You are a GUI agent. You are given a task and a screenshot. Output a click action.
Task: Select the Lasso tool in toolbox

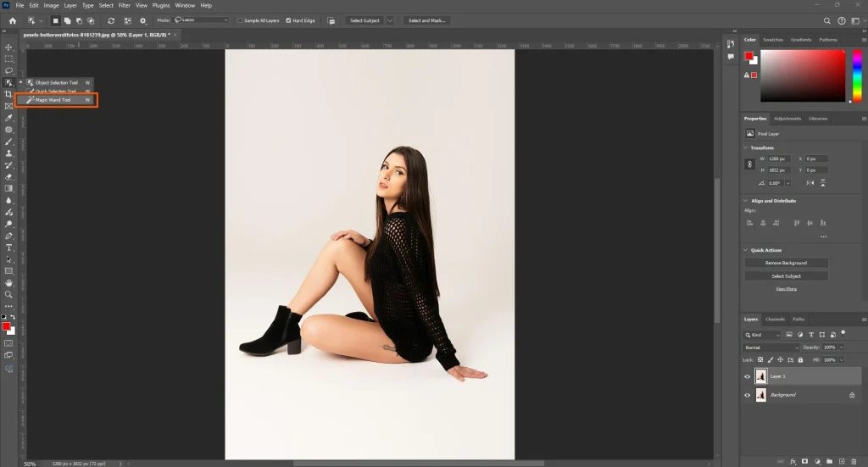pos(8,71)
